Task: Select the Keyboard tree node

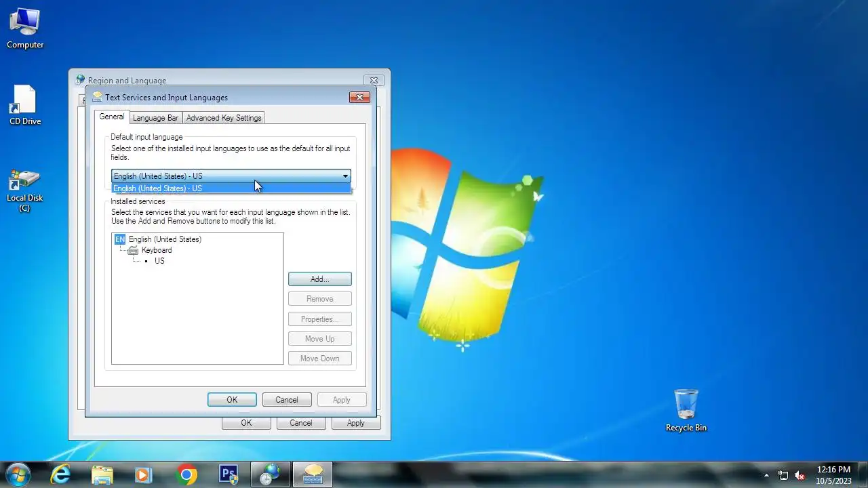Action: coord(157,250)
